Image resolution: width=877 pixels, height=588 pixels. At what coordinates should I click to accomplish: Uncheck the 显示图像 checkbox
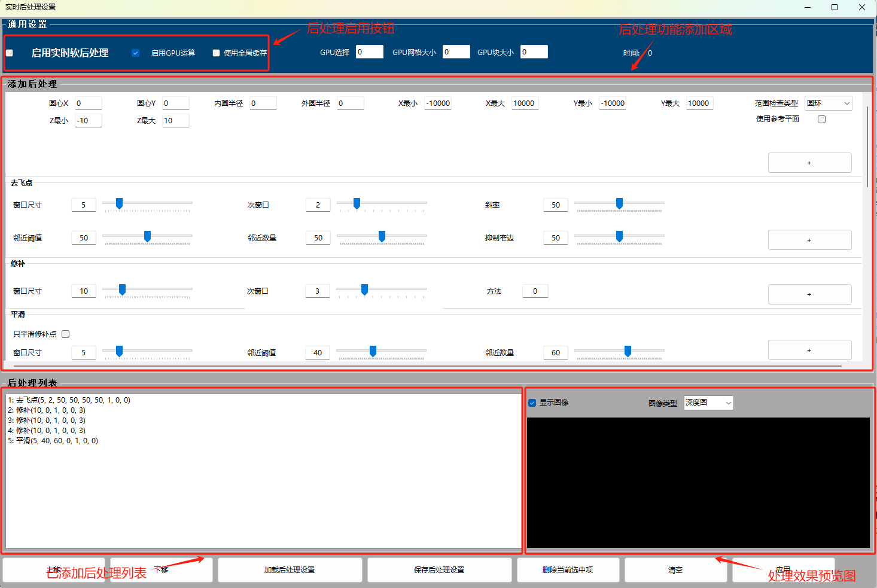tap(532, 403)
